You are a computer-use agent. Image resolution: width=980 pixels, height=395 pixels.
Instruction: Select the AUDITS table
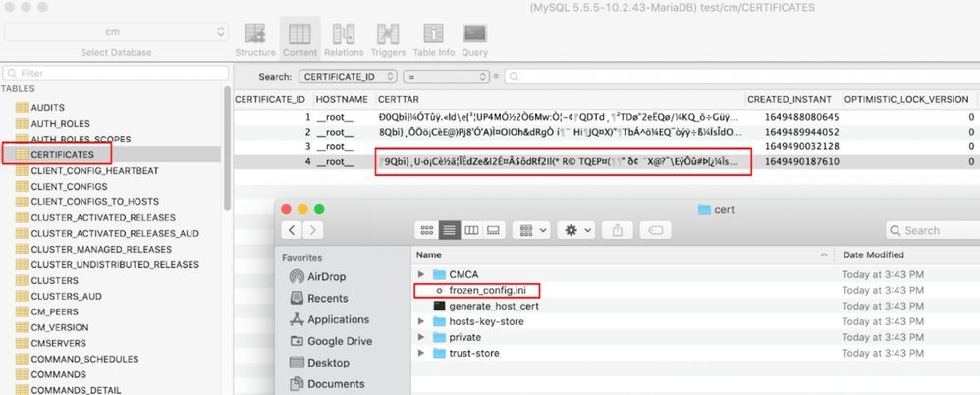point(47,107)
